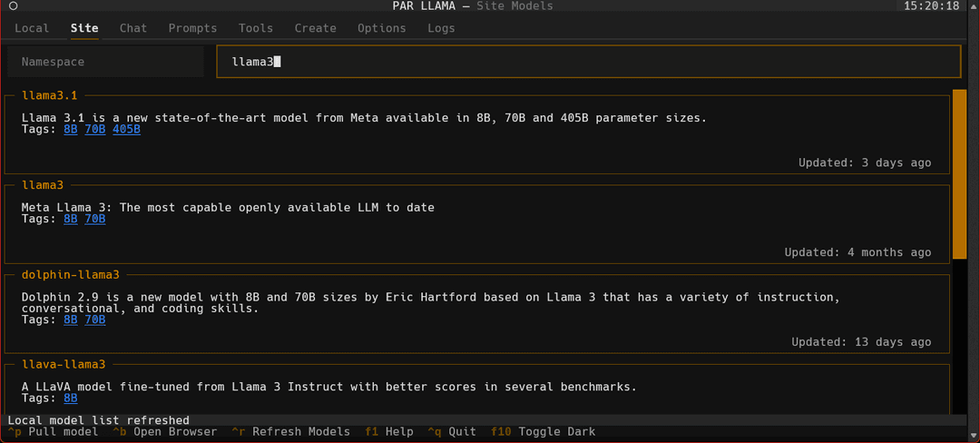Screen dimensions: 980x443
Task: Click the circle icon in the title bar
Action: [x=14, y=6]
